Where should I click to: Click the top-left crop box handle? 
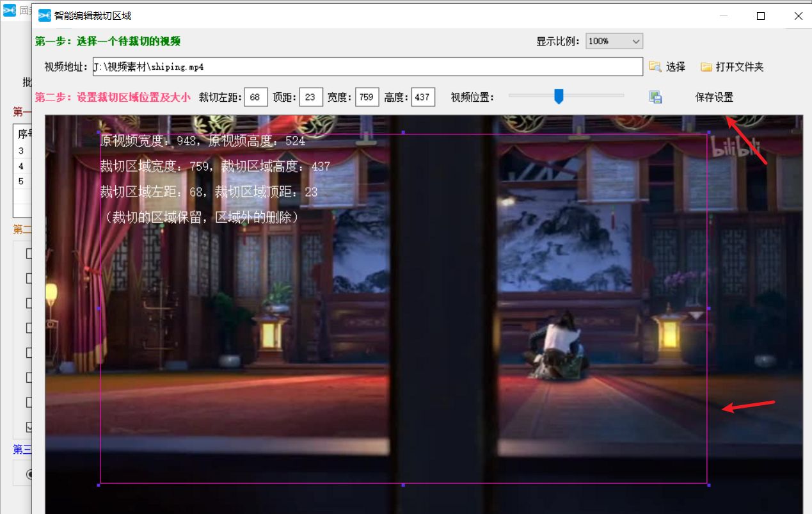(x=99, y=133)
